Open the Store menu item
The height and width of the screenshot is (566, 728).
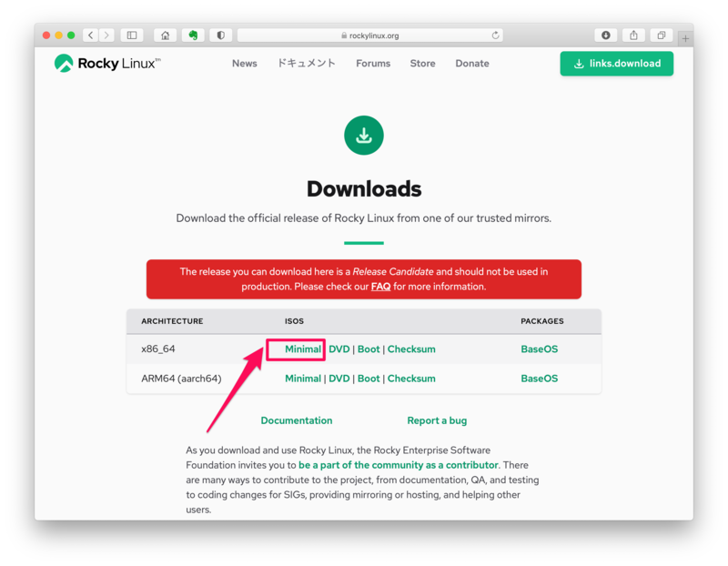tap(422, 63)
